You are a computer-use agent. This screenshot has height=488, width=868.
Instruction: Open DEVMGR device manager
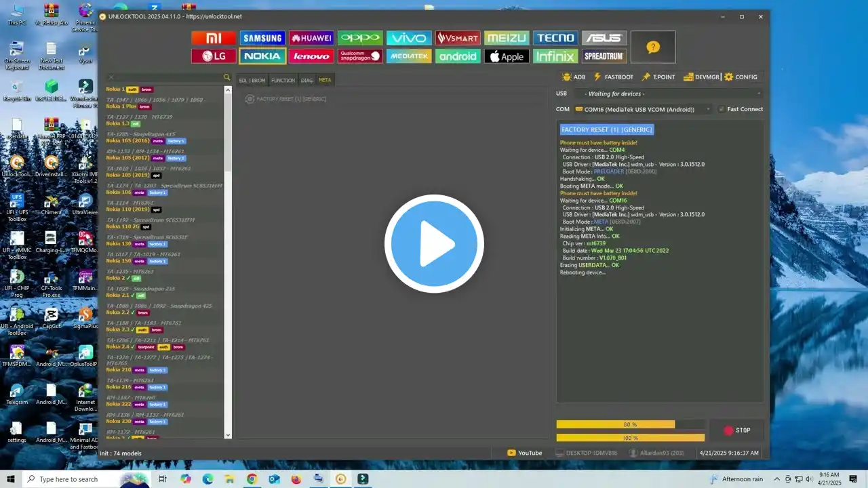(x=701, y=77)
